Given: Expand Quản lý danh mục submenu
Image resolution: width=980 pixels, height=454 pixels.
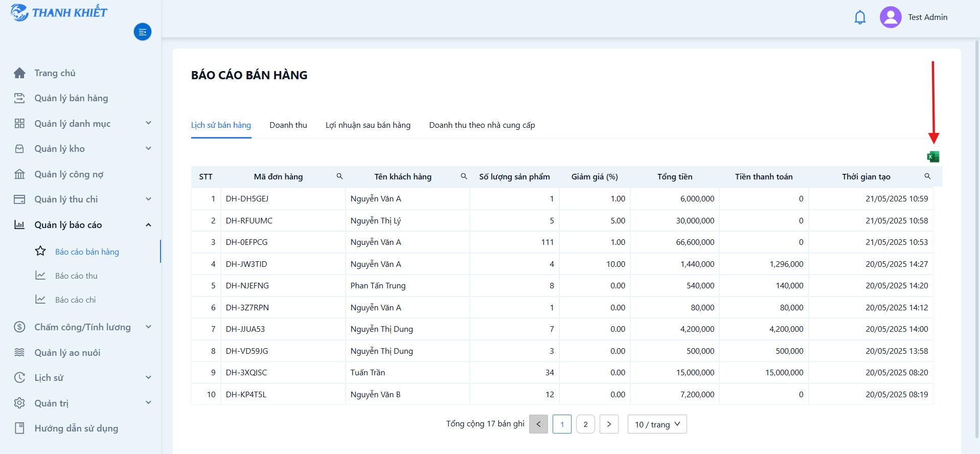Looking at the screenshot, I should [x=148, y=123].
